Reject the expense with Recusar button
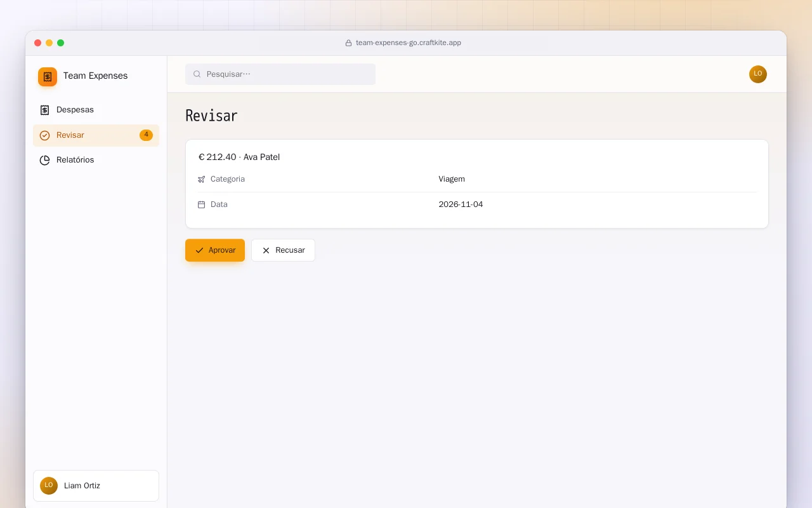812x508 pixels. 283,250
